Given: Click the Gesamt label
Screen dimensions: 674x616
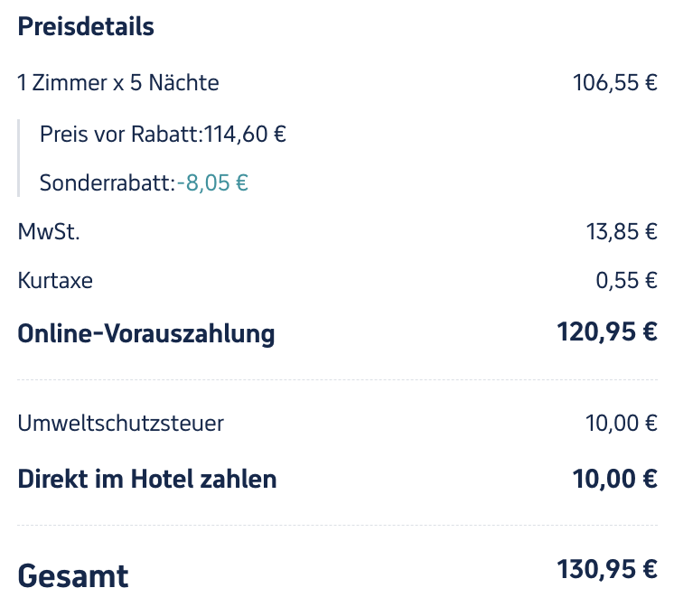Looking at the screenshot, I should click(x=73, y=576).
